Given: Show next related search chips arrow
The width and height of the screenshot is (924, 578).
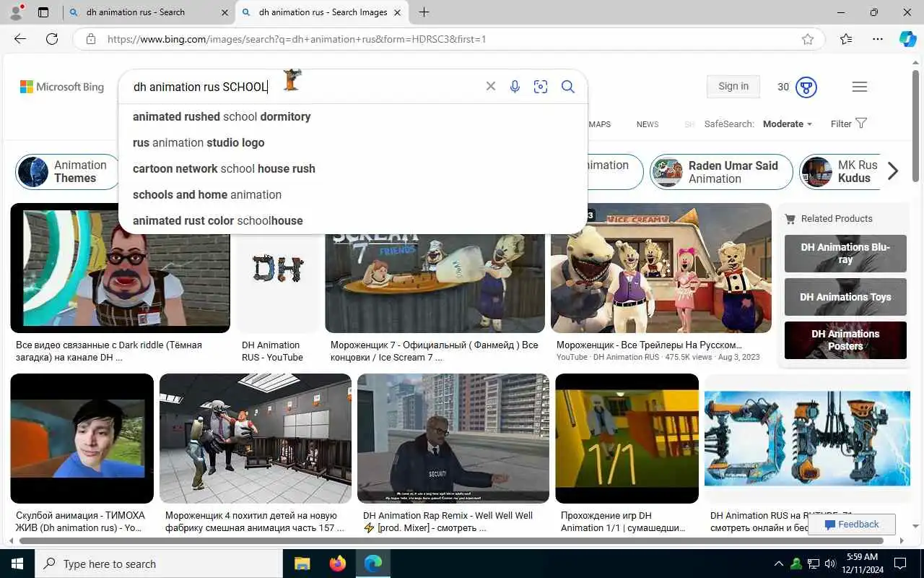Looking at the screenshot, I should pos(893,171).
